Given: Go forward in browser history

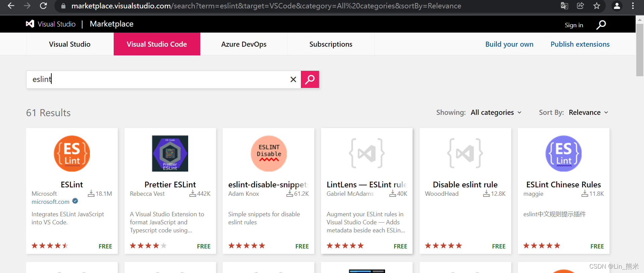Looking at the screenshot, I should point(27,6).
